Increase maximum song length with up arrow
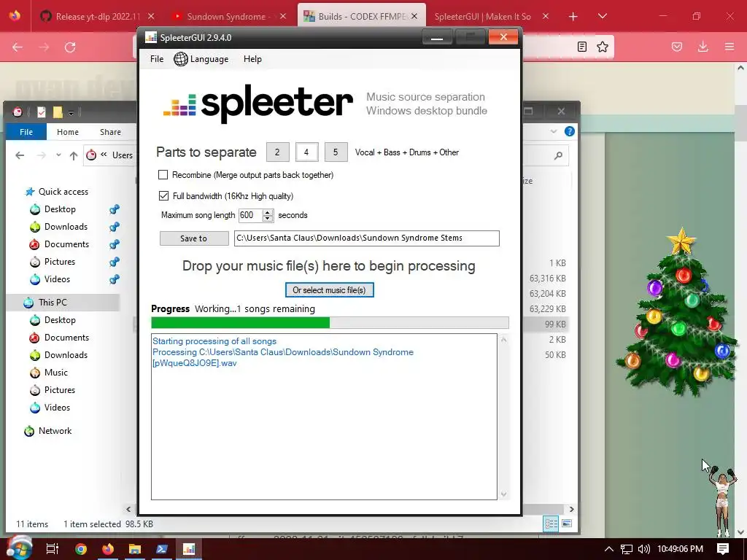Screen dimensions: 747x560 268,212
